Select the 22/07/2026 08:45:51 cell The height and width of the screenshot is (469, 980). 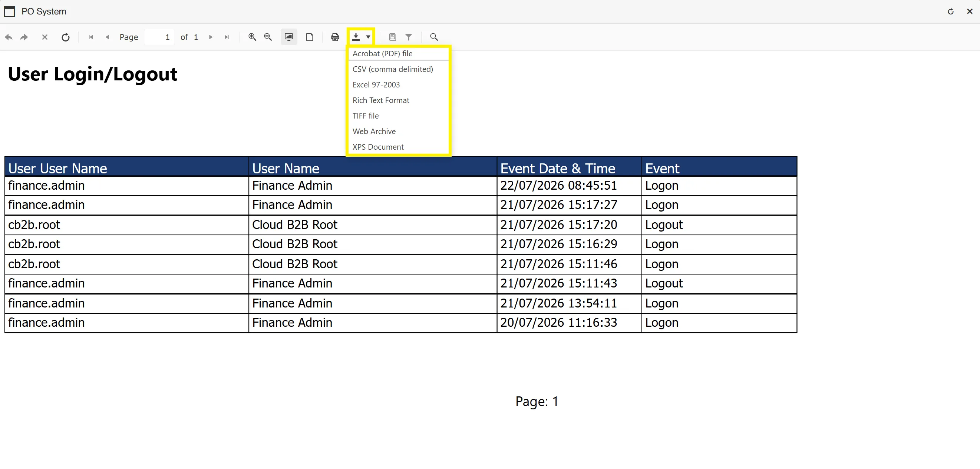click(x=569, y=186)
